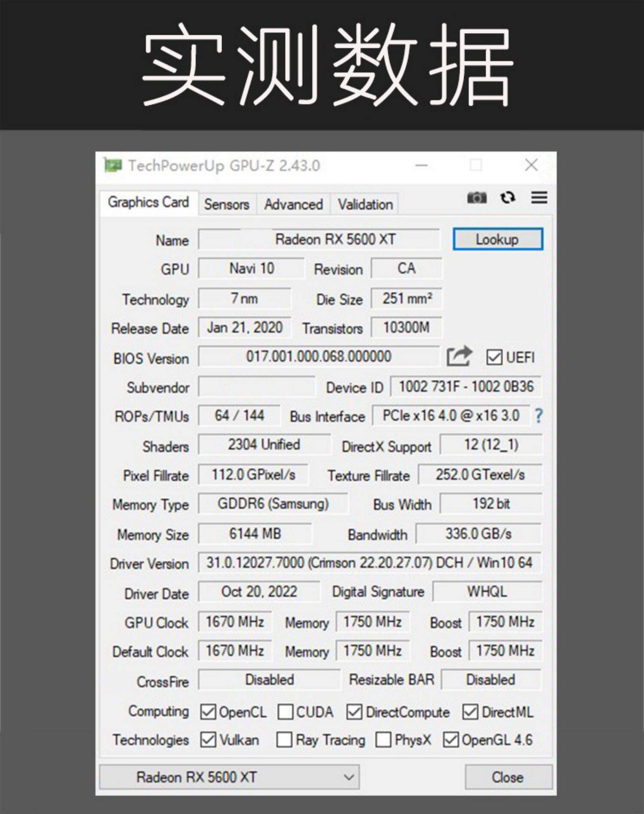Open the Sensors tab
644x814 pixels.
click(x=227, y=204)
